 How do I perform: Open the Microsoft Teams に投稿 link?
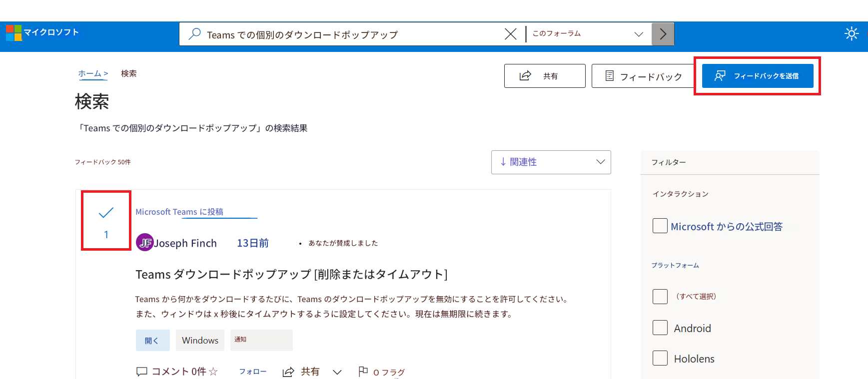pos(179,212)
